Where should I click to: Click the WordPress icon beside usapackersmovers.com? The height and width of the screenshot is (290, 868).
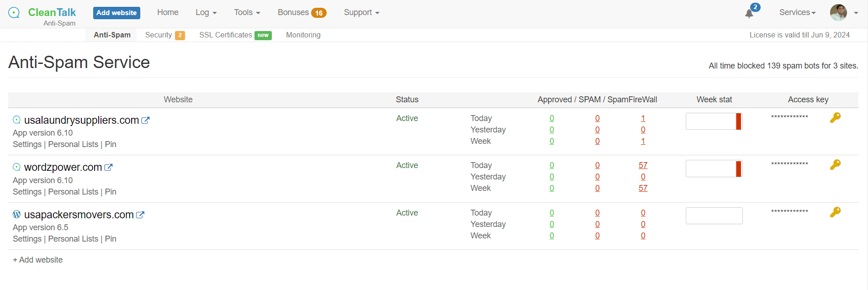[x=17, y=214]
